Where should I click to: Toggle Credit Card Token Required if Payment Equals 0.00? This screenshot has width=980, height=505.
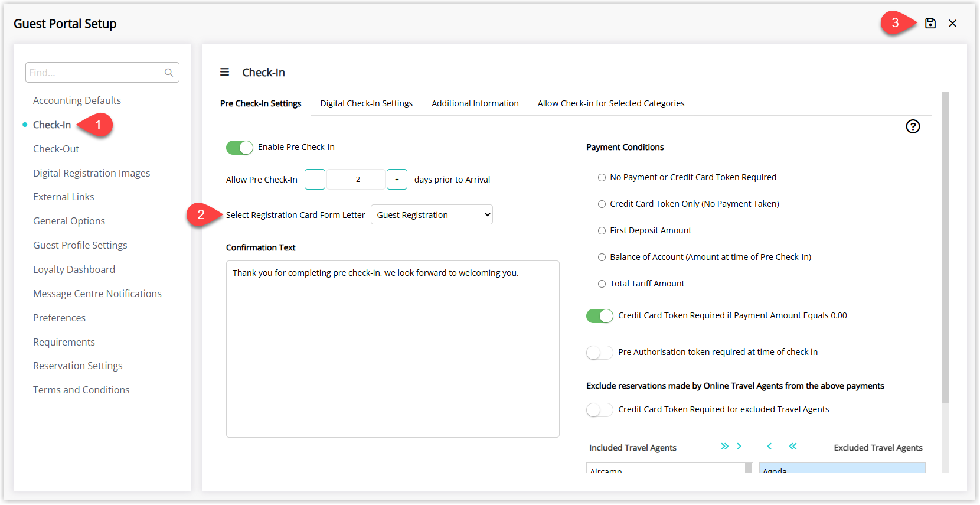coord(600,316)
